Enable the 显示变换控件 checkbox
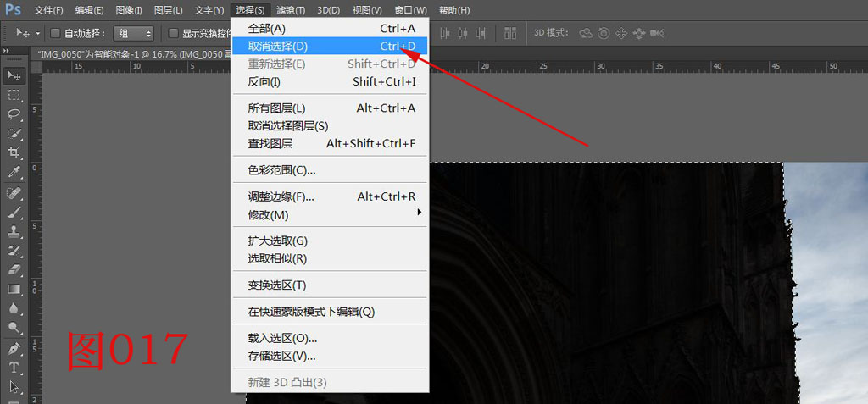 [173, 33]
